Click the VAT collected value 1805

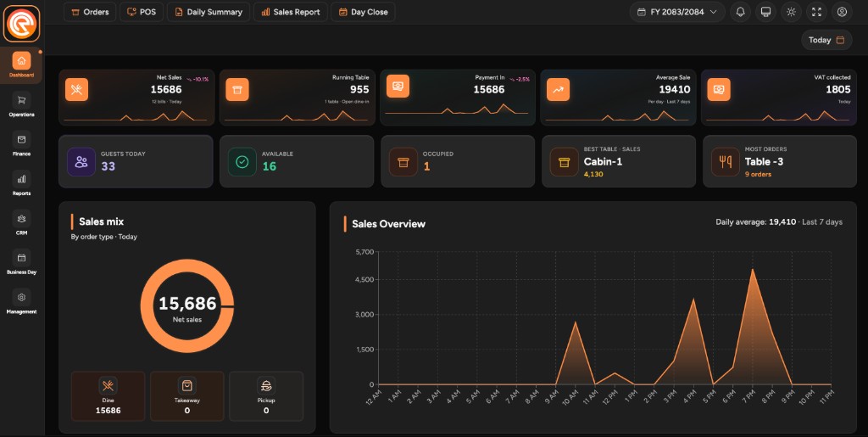point(838,89)
